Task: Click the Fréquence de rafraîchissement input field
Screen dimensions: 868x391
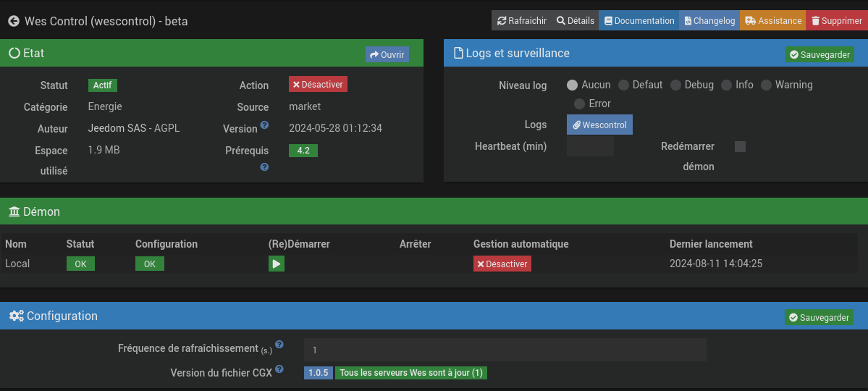Action: coord(505,350)
